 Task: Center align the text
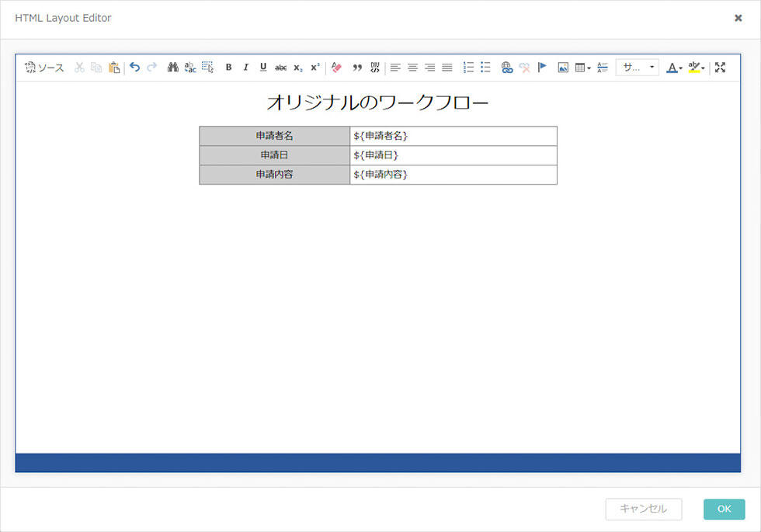pos(412,68)
